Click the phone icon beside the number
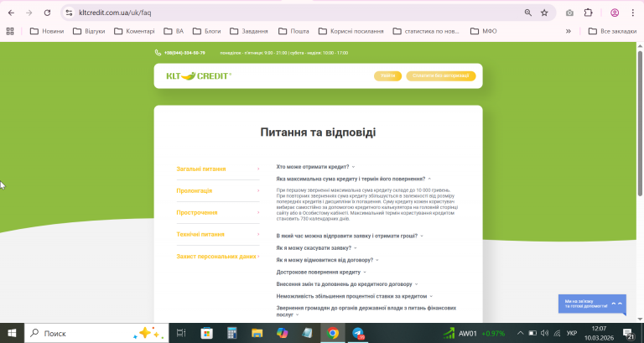644x343 pixels. click(158, 53)
